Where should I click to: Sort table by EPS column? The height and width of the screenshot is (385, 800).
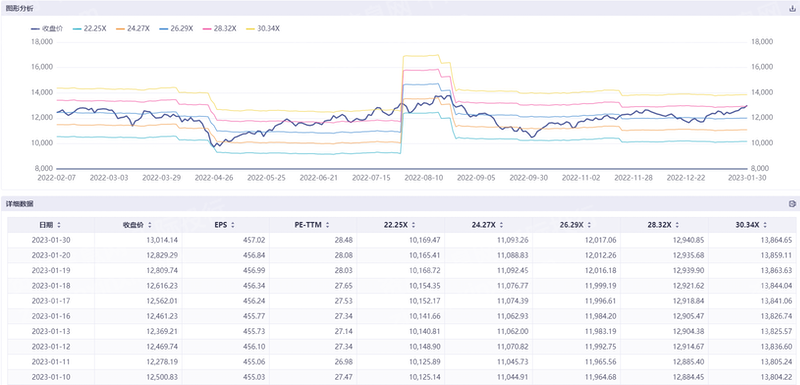coord(226,225)
